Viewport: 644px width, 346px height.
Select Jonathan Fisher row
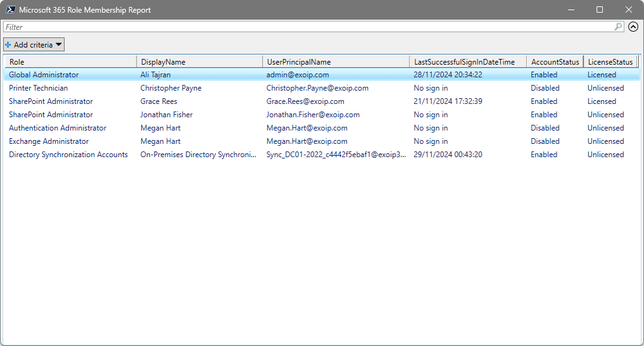coord(166,115)
